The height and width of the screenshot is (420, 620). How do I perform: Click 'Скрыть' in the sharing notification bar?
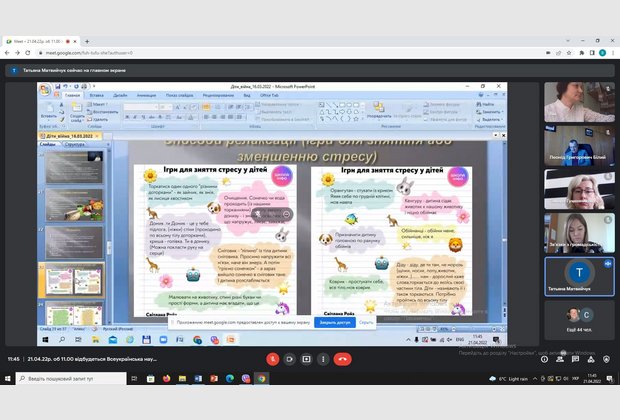point(366,323)
